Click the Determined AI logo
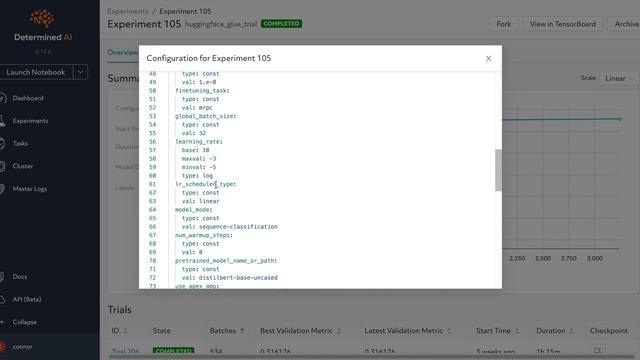 (43, 26)
